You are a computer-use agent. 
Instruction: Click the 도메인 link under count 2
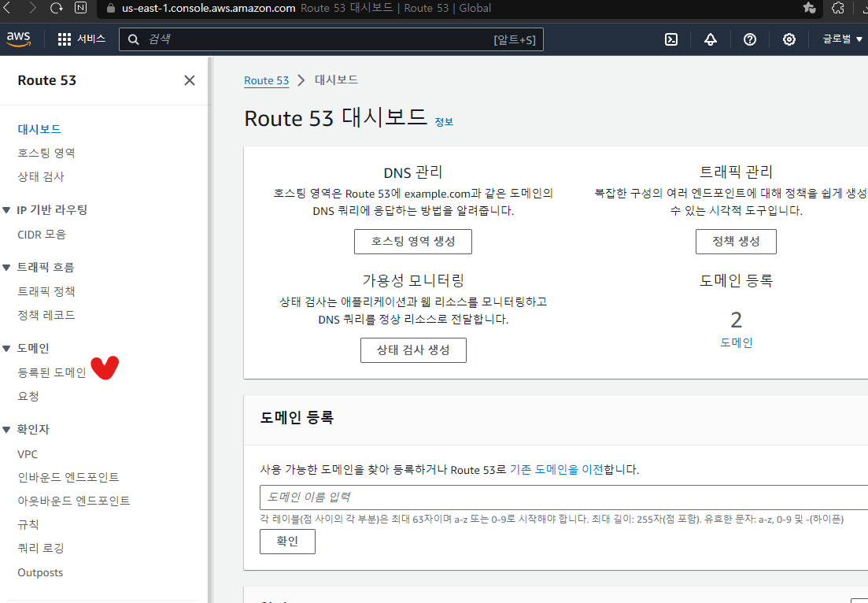[737, 342]
